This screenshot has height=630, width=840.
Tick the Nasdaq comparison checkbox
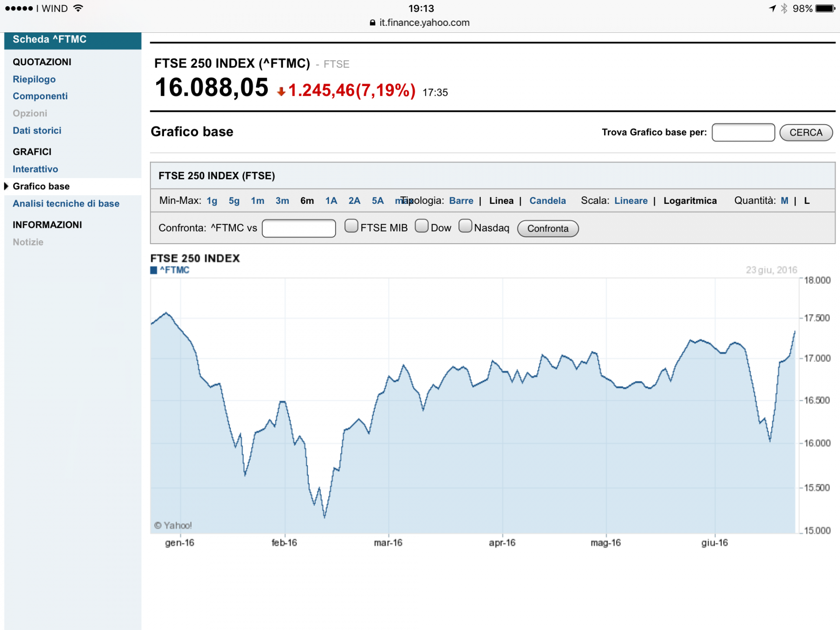[x=465, y=226]
